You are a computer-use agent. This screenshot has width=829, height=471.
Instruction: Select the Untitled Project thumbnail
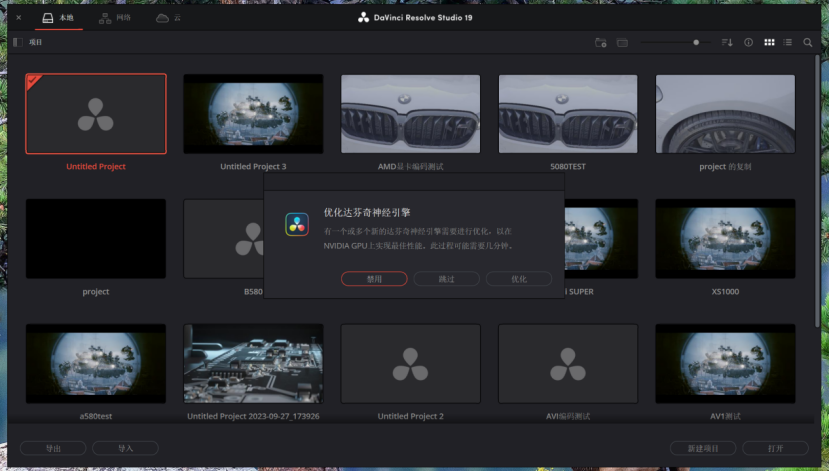(96, 114)
